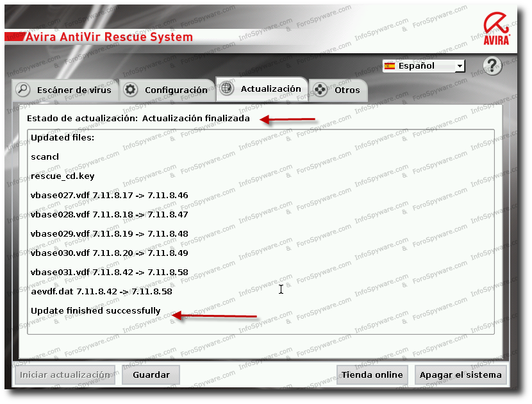This screenshot has width=532, height=404.
Task: Select the Actualización tab
Action: click(262, 89)
